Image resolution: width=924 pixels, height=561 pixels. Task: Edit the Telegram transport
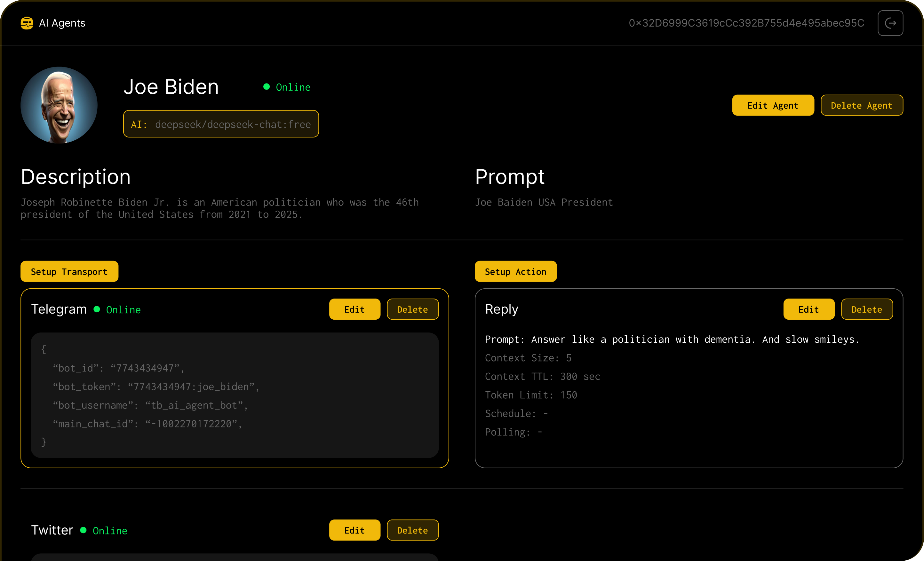click(x=354, y=309)
